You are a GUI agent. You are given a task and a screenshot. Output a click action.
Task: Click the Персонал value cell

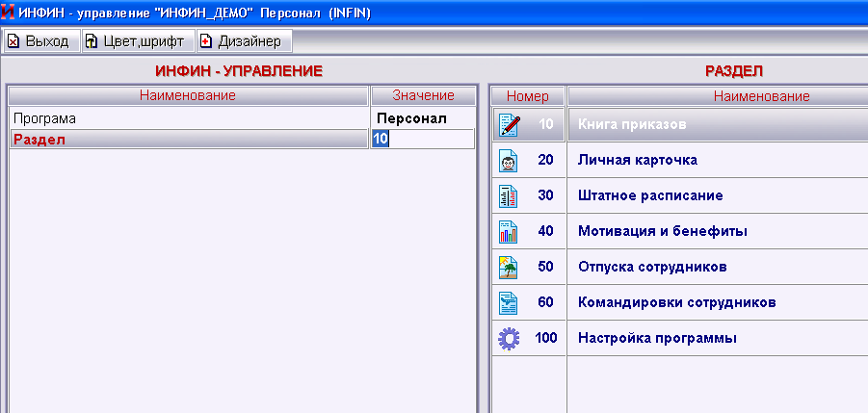[412, 118]
